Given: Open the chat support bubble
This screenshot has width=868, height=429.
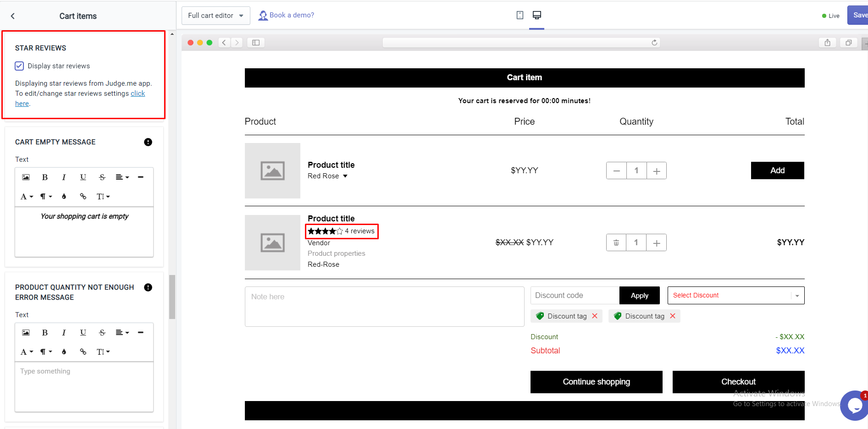Looking at the screenshot, I should [855, 405].
